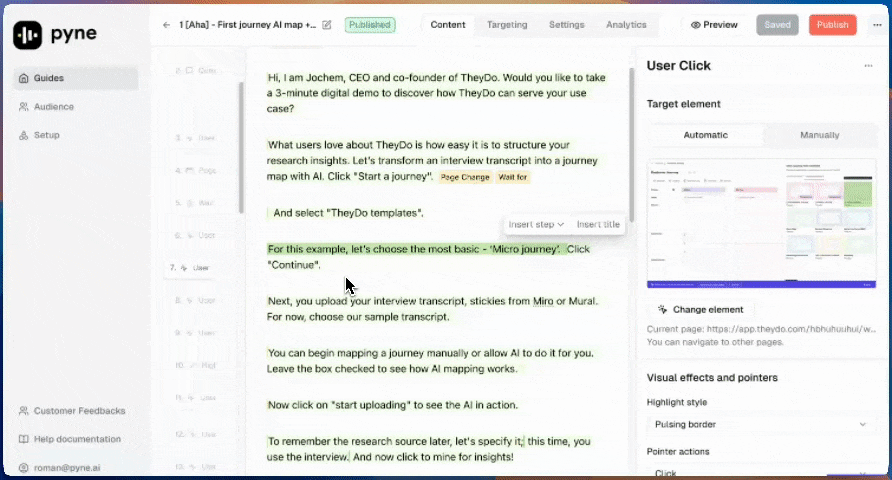892x480 pixels.
Task: Switch to the Targeting tab
Action: point(507,25)
